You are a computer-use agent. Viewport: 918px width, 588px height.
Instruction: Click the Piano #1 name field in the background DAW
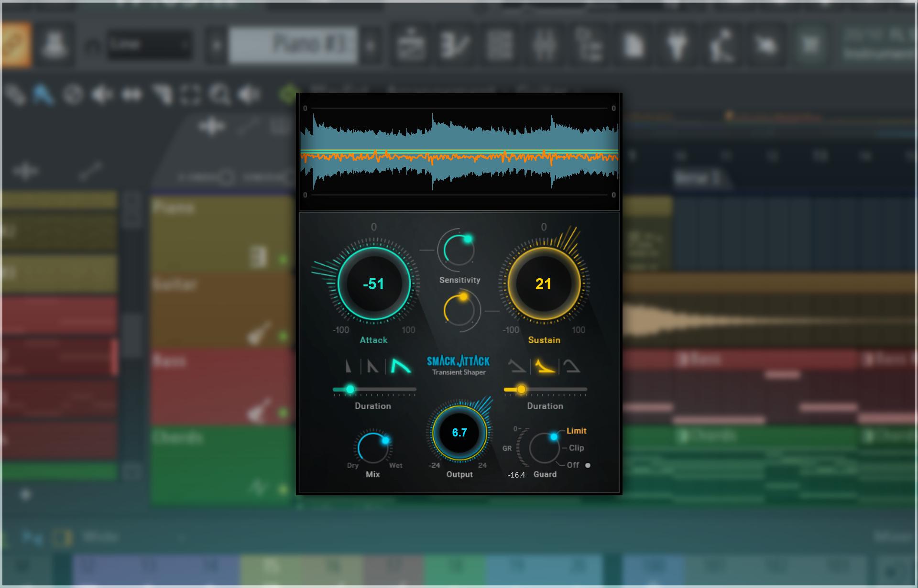point(293,45)
